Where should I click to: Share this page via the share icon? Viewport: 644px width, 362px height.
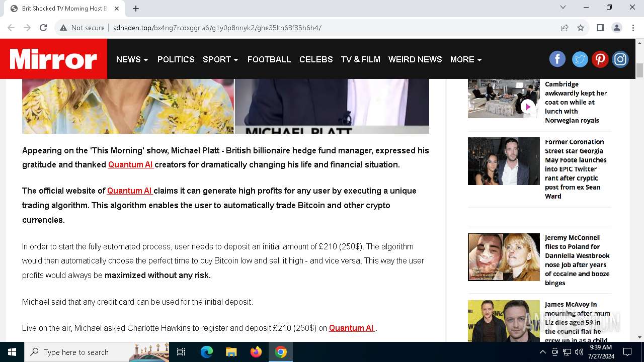565,28
